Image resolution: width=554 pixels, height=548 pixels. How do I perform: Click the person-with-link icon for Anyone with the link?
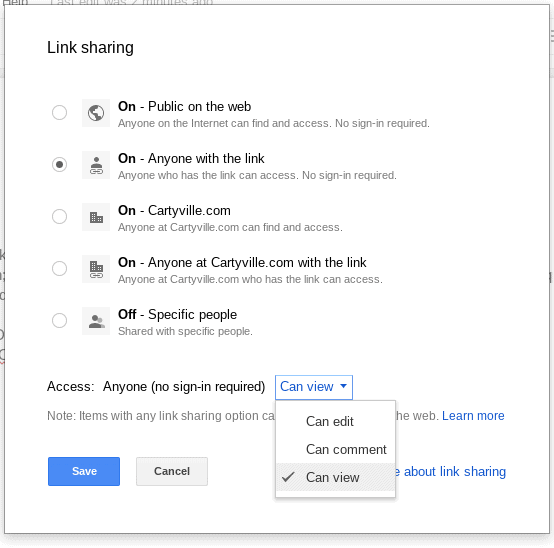[x=96, y=165]
